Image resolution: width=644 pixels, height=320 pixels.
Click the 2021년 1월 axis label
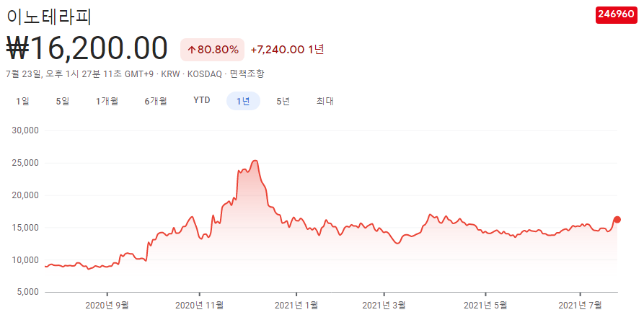coord(296,306)
